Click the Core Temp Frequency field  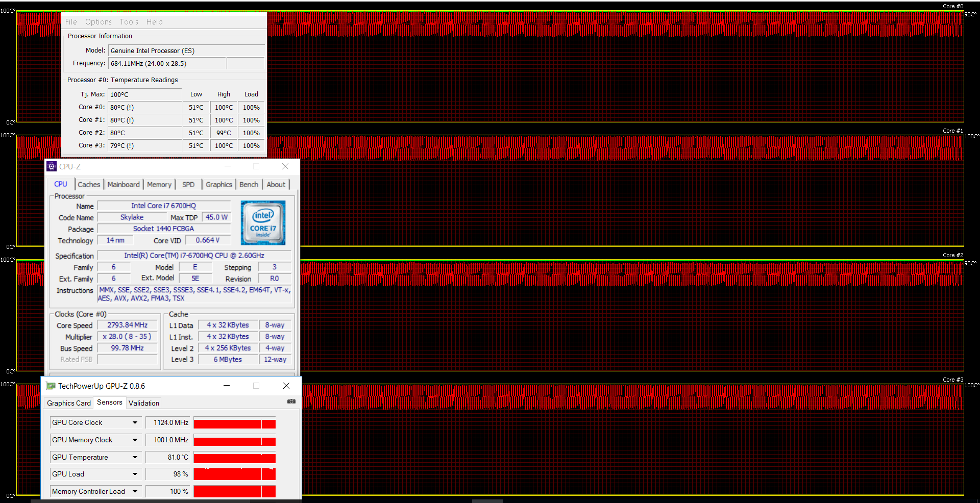[x=167, y=63]
